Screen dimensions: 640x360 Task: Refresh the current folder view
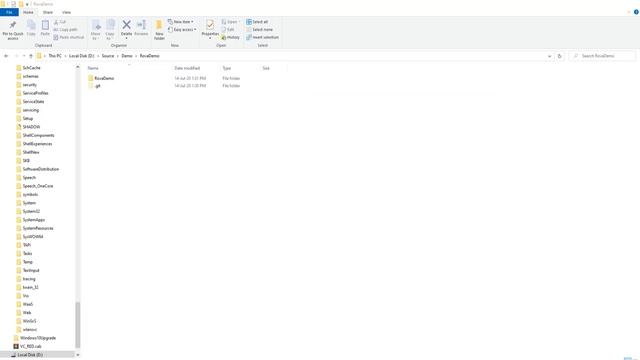[560, 56]
